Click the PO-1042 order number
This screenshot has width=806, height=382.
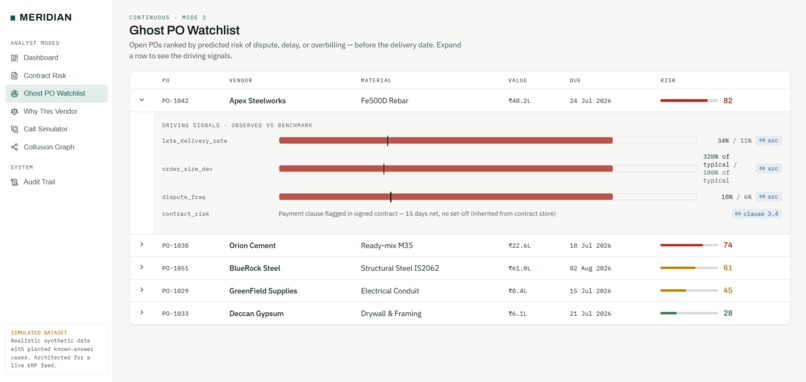[x=175, y=101]
